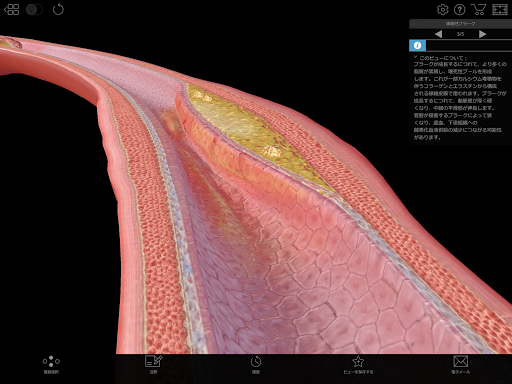Select the blue info tab
Screen dimensions: 512x384
(417, 45)
